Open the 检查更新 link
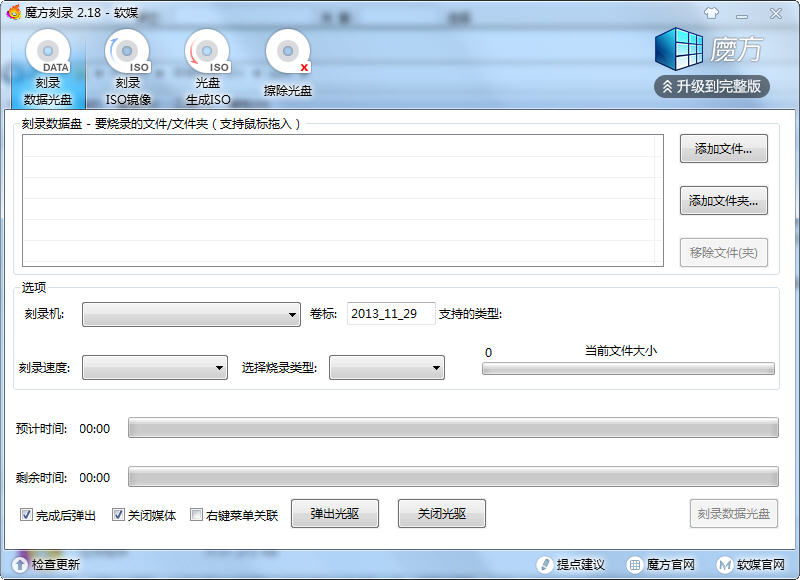Viewport: 800px width, 580px height. (56, 564)
